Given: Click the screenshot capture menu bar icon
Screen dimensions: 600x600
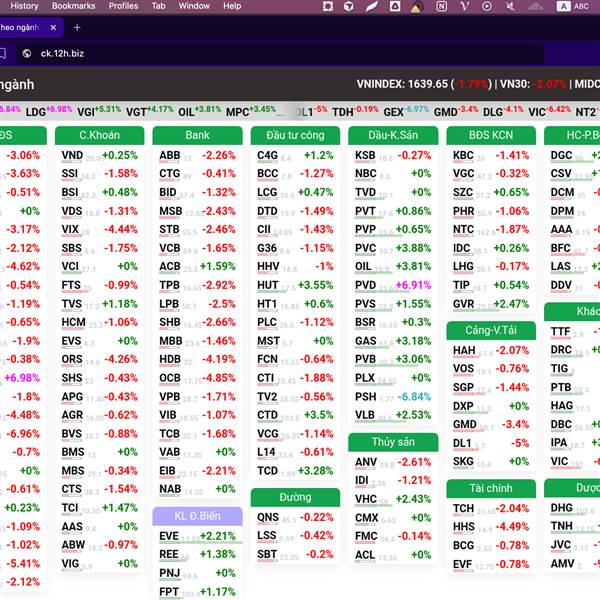Looking at the screenshot, I should [x=328, y=6].
